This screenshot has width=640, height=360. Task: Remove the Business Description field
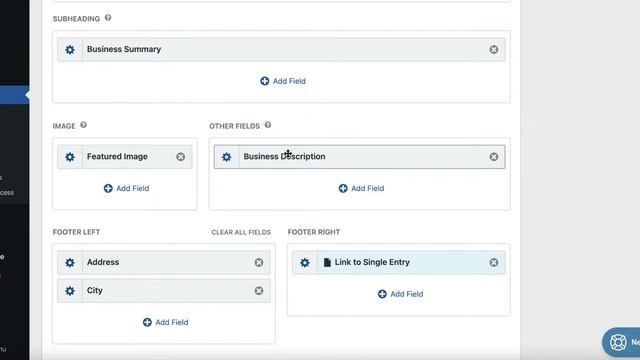(494, 157)
